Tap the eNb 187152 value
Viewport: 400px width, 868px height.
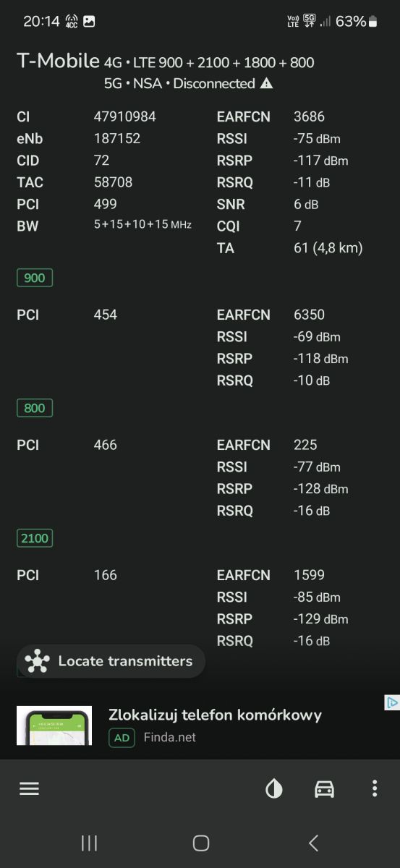117,138
